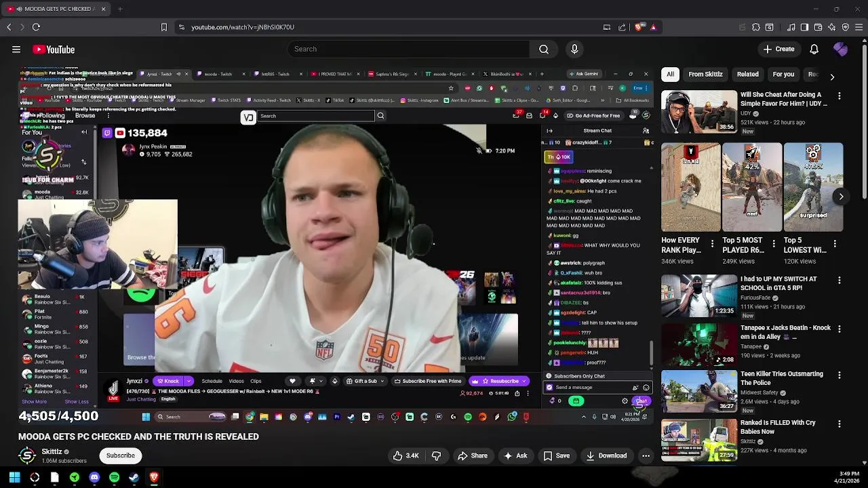Image resolution: width=868 pixels, height=488 pixels.
Task: Open options menu for the UDY video
Action: (840, 96)
